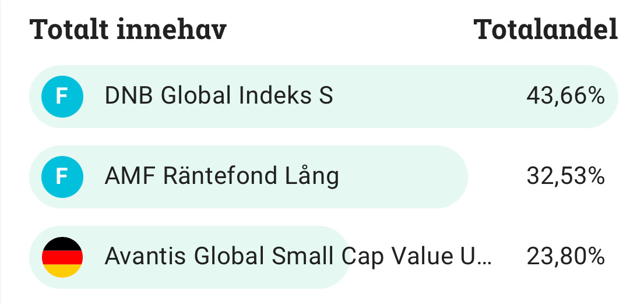This screenshot has height=305, width=644.
Task: Click the 43,66% share value
Action: (565, 96)
